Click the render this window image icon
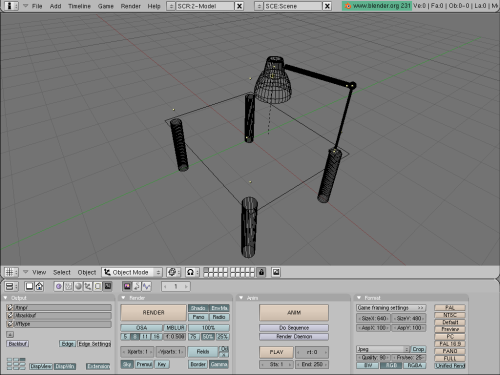 point(276,272)
